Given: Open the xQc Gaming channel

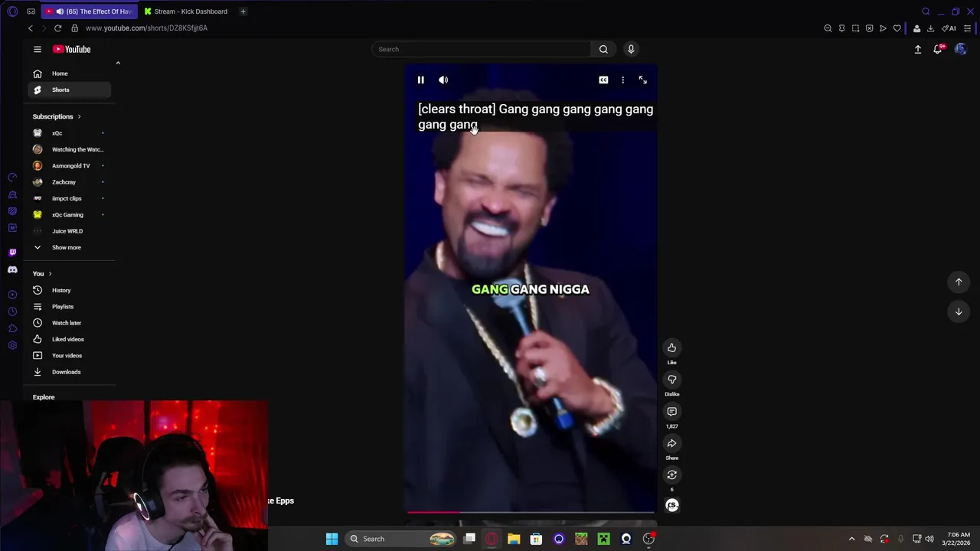Looking at the screenshot, I should pos(70,214).
